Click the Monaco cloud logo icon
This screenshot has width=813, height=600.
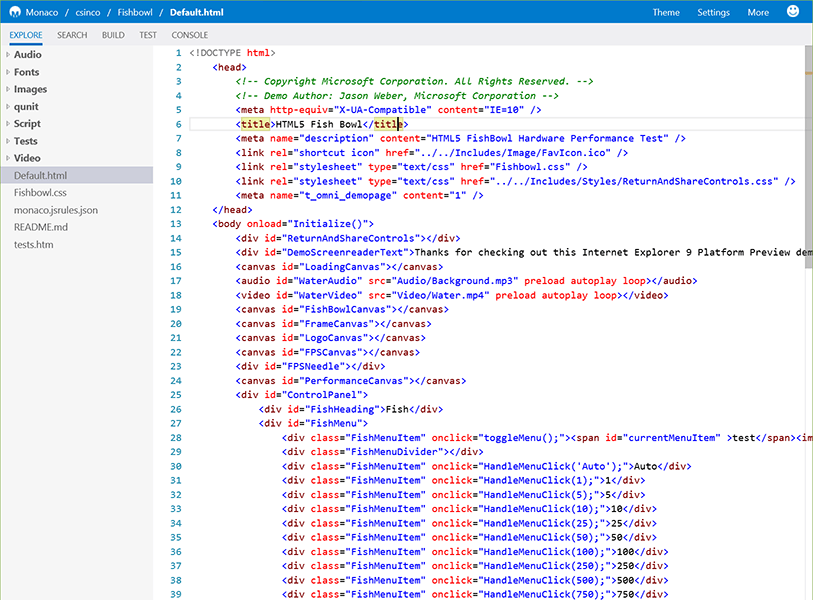[15, 13]
